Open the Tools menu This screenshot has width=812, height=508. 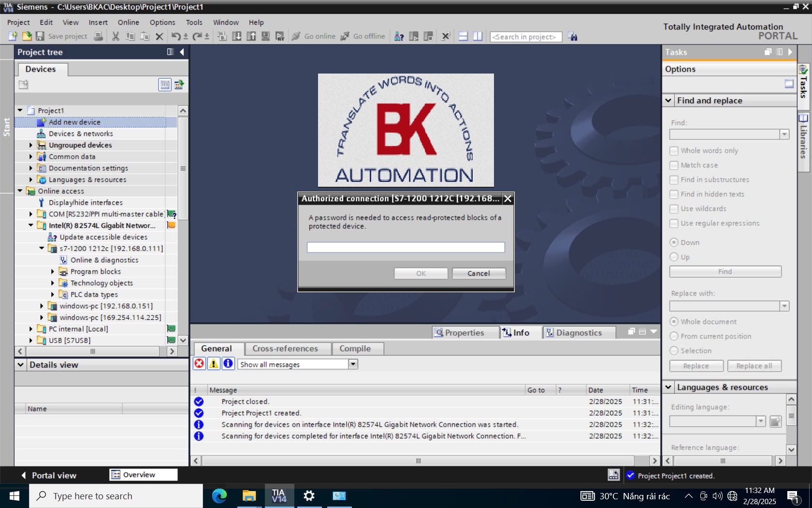point(194,22)
